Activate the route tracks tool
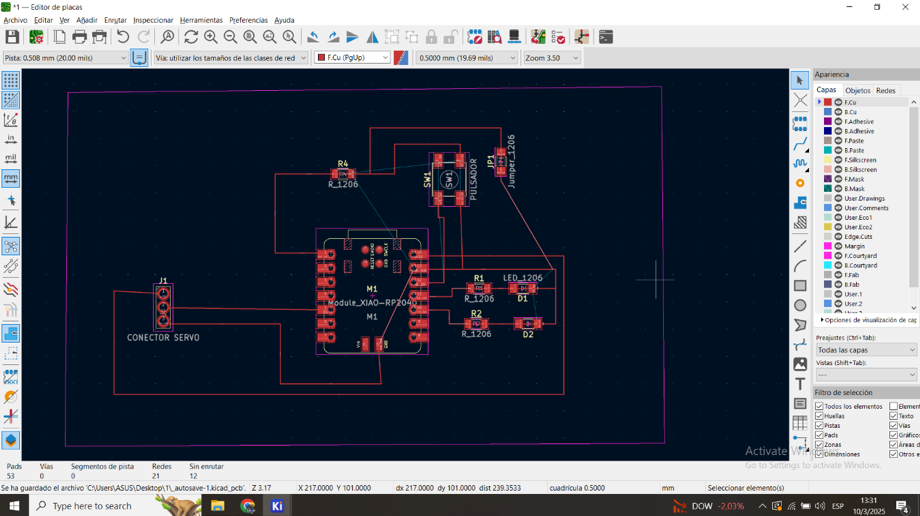Image resolution: width=920 pixels, height=516 pixels. click(800, 144)
